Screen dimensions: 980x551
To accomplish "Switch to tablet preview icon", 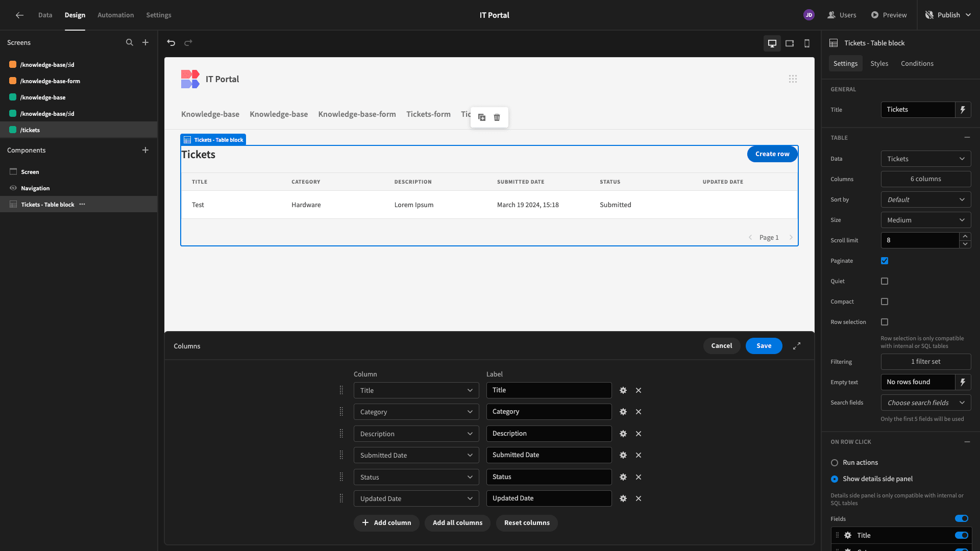I will click(790, 43).
